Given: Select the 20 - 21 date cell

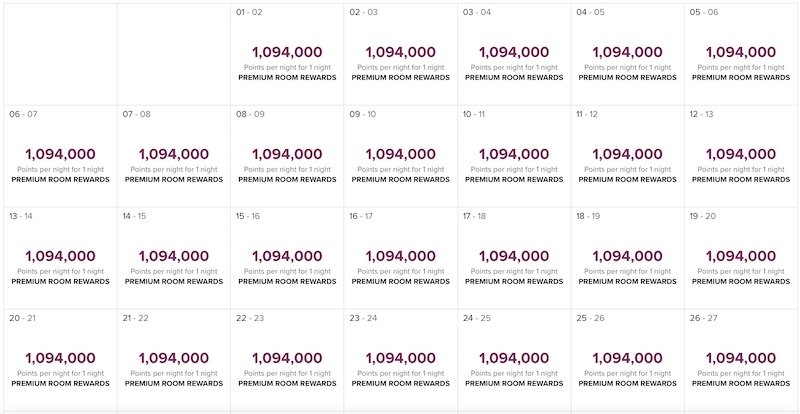Looking at the screenshot, I should (60, 360).
